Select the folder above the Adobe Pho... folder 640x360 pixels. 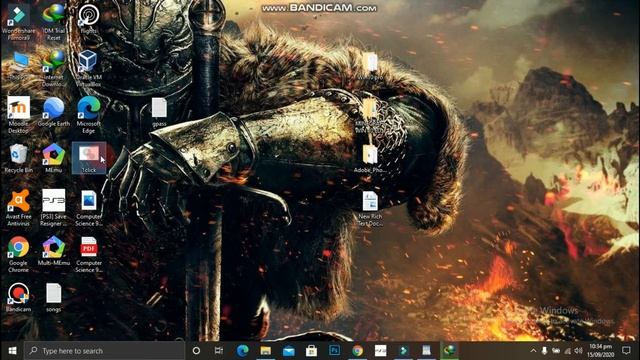370,115
